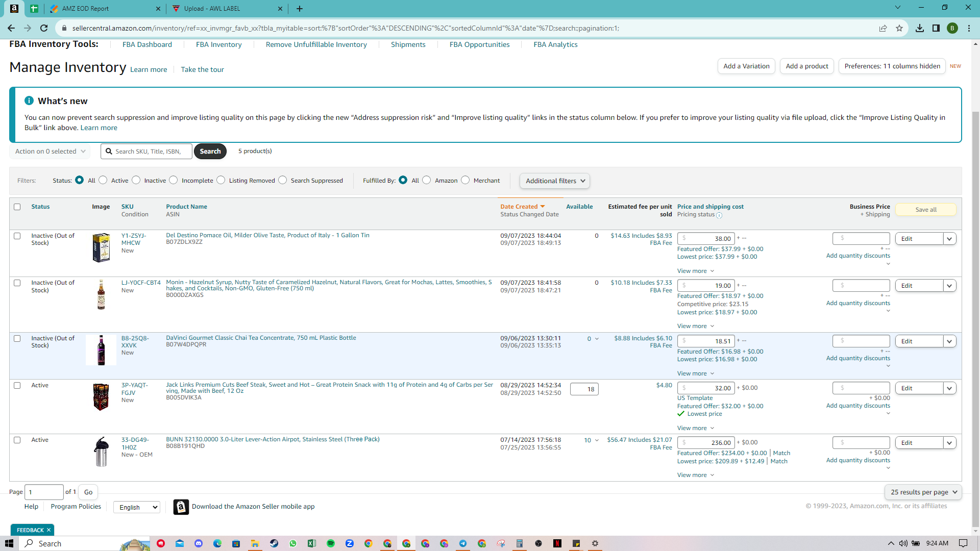
Task: Open Excel from the taskbar
Action: click(312, 543)
